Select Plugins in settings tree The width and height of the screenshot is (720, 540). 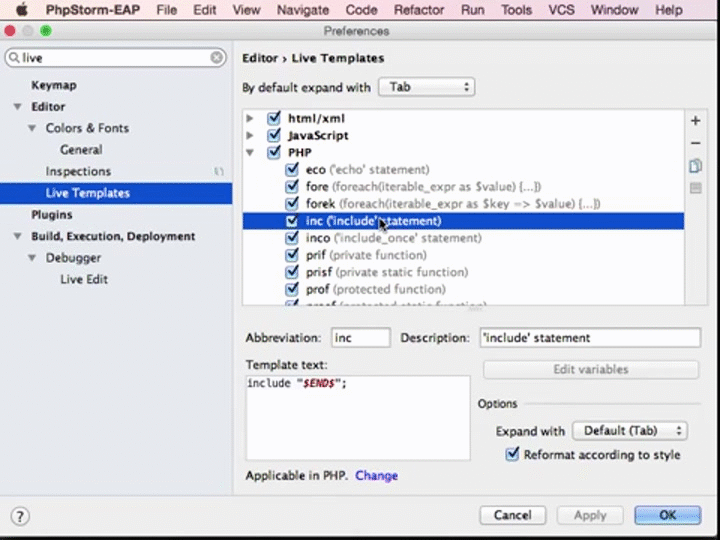point(51,214)
